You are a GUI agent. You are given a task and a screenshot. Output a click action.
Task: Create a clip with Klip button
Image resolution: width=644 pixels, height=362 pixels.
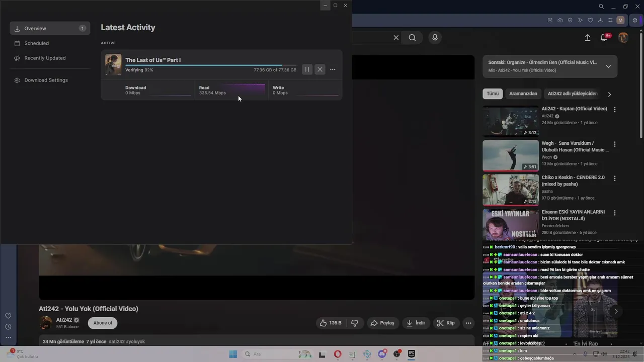coord(446,323)
